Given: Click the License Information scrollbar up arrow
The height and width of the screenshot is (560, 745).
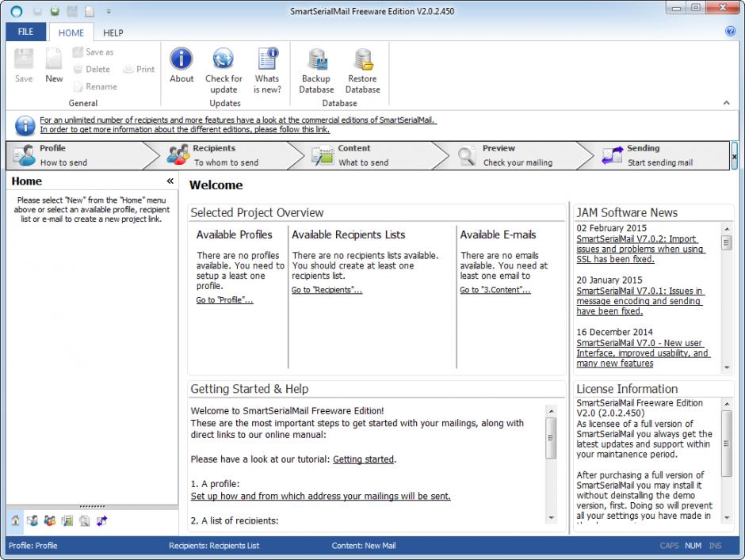Looking at the screenshot, I should click(727, 404).
